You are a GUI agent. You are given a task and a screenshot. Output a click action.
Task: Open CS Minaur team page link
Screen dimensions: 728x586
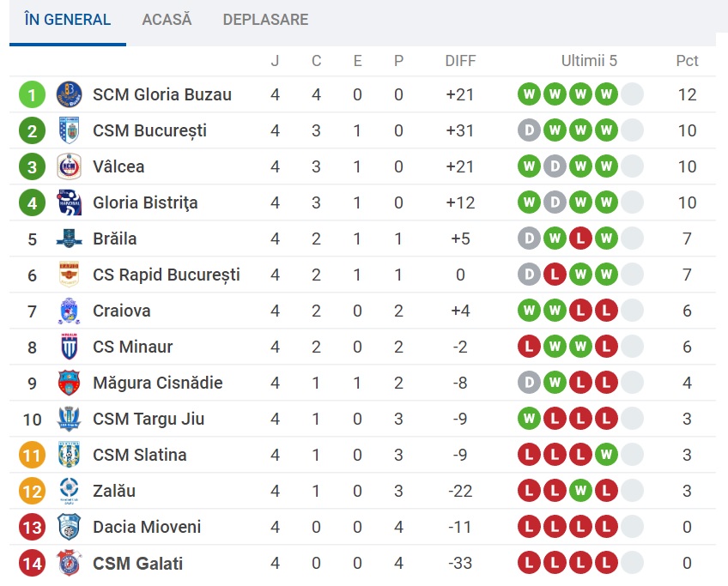tap(132, 347)
